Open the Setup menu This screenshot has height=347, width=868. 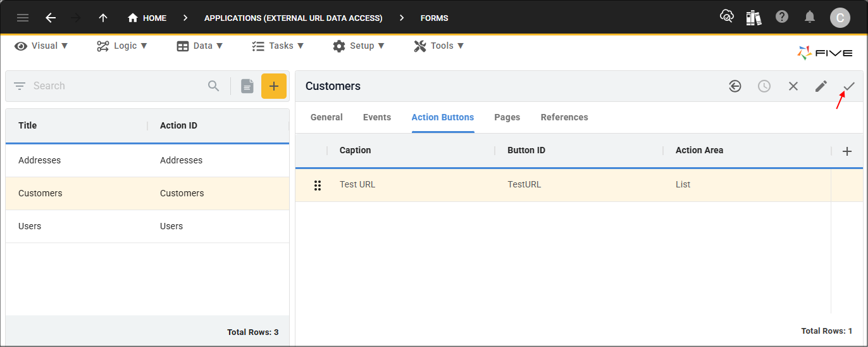(359, 46)
